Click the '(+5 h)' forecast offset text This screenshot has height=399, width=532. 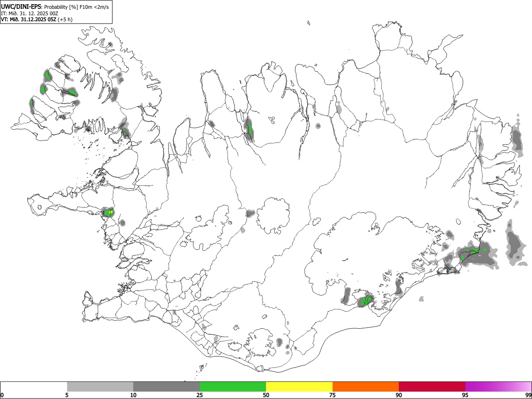coord(65,19)
